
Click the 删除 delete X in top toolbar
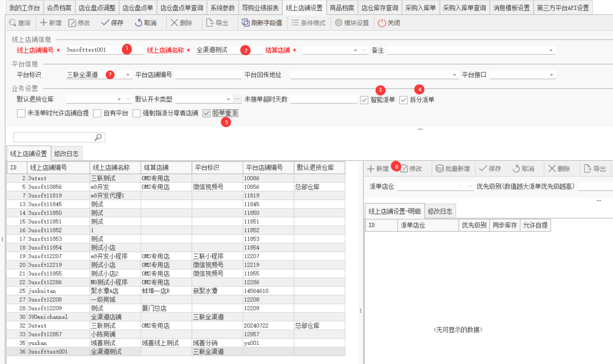pos(174,23)
